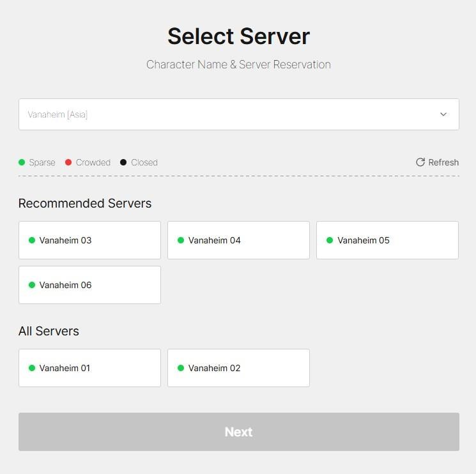Open the Vanaheim [Asia] region selector
The image size is (476, 474).
coord(239,114)
